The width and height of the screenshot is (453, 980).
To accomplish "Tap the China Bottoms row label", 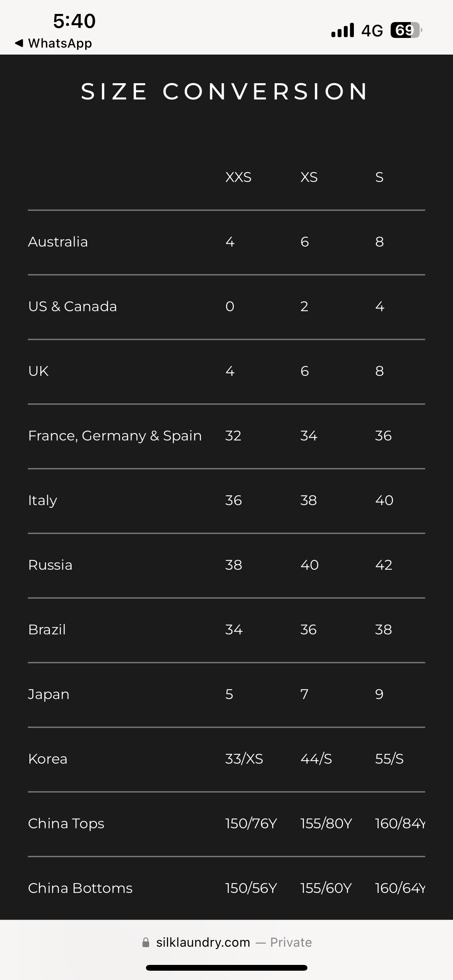I will click(80, 888).
